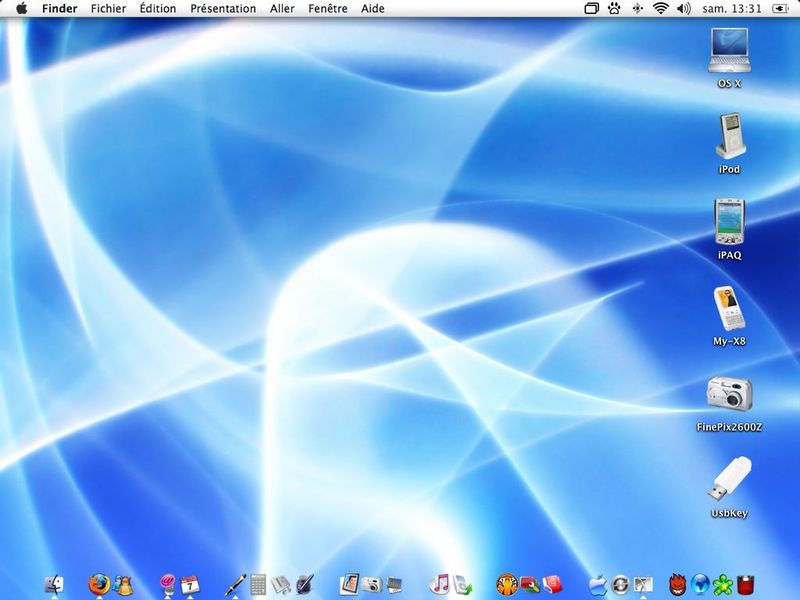The image size is (800, 600).
Task: Open the pink @ mail icon in Dock
Action: point(167,585)
